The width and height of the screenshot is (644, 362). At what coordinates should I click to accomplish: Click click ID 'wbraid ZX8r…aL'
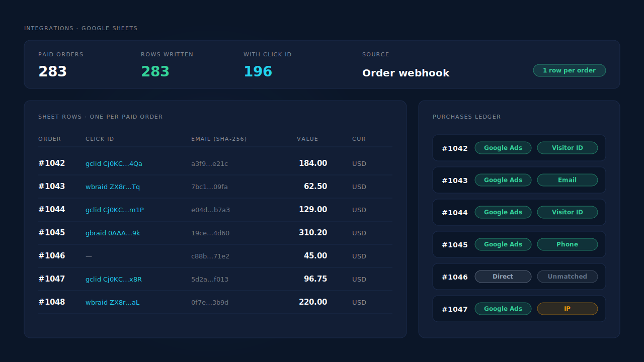113,302
